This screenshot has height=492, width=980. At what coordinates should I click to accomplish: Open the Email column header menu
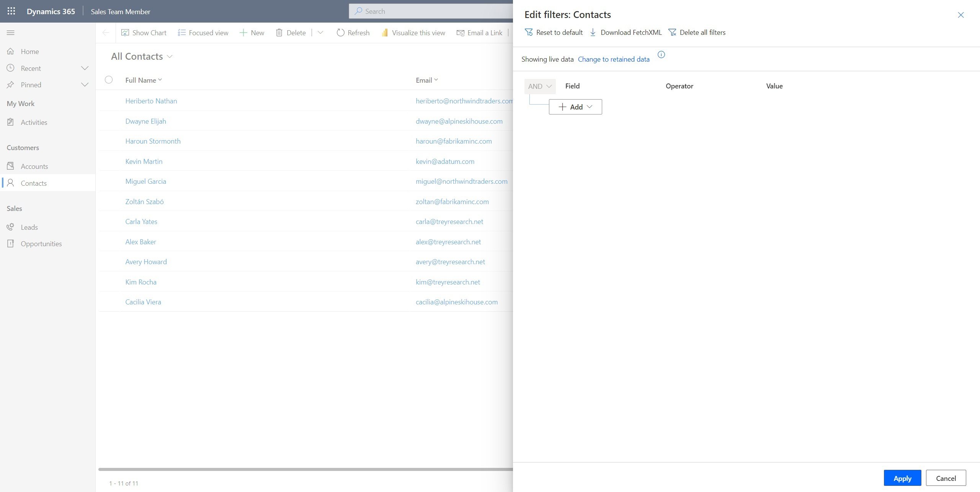(x=427, y=80)
